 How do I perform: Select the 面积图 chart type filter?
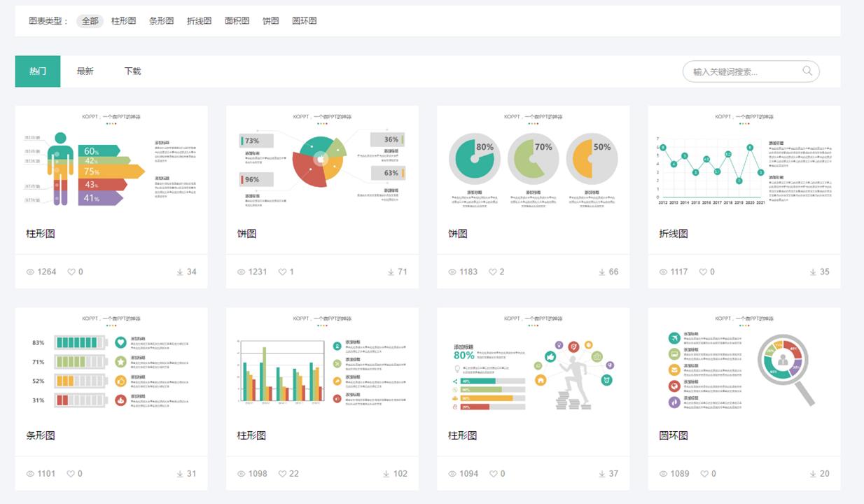[x=238, y=21]
